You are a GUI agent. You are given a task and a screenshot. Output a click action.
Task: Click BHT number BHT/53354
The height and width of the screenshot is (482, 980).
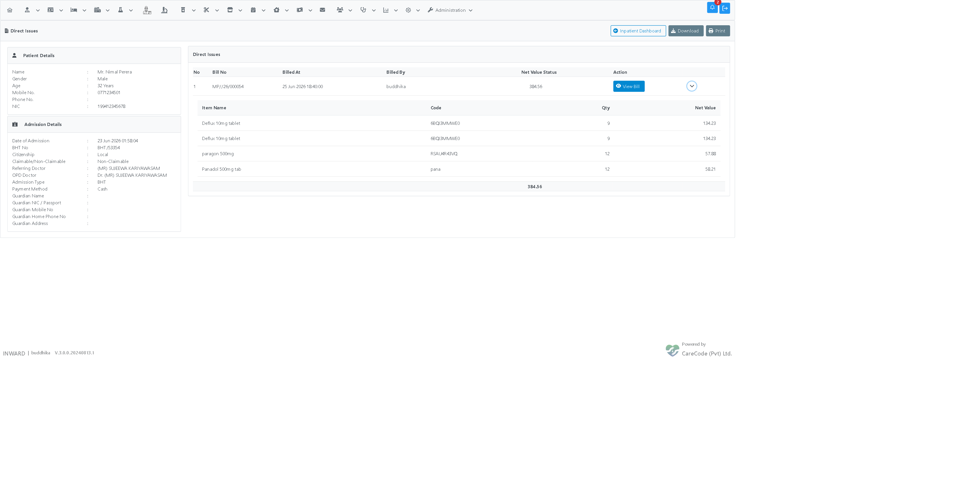point(109,148)
